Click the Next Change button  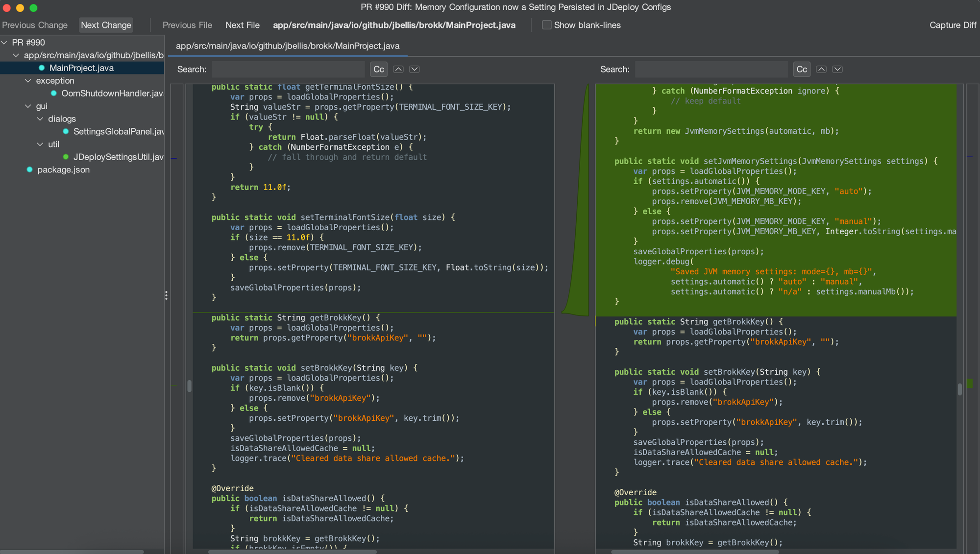(x=106, y=25)
